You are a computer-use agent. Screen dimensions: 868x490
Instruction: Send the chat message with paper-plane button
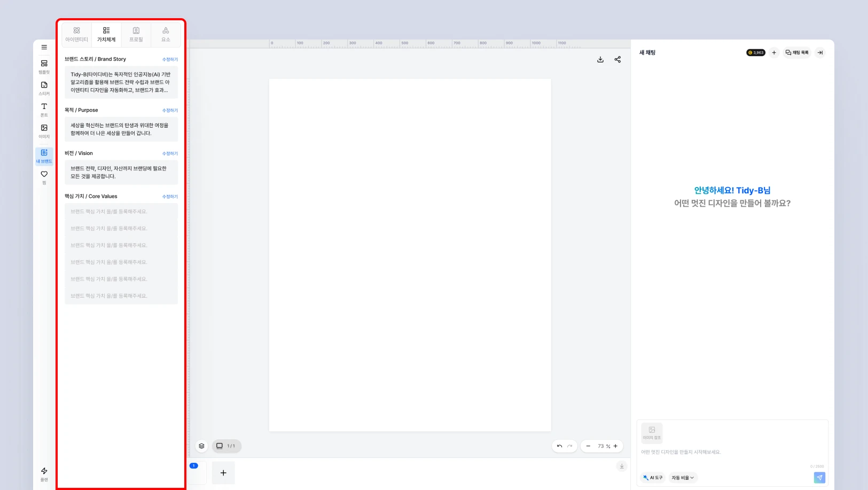(819, 478)
